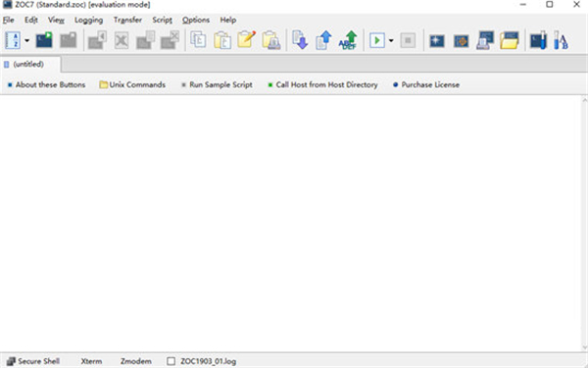Click the run script play icon

(377, 40)
